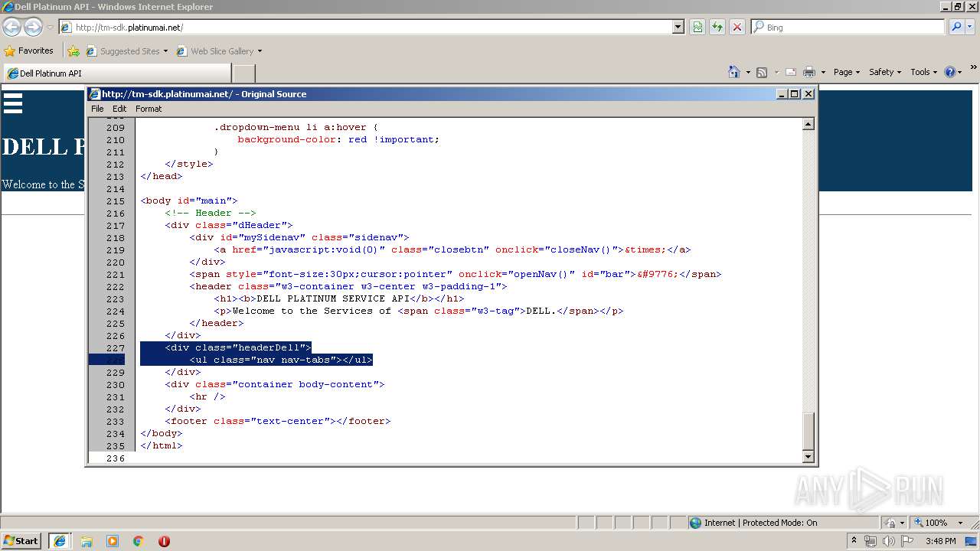The width and height of the screenshot is (980, 551).
Task: Click the Action Center flag tray icon
Action: [905, 541]
